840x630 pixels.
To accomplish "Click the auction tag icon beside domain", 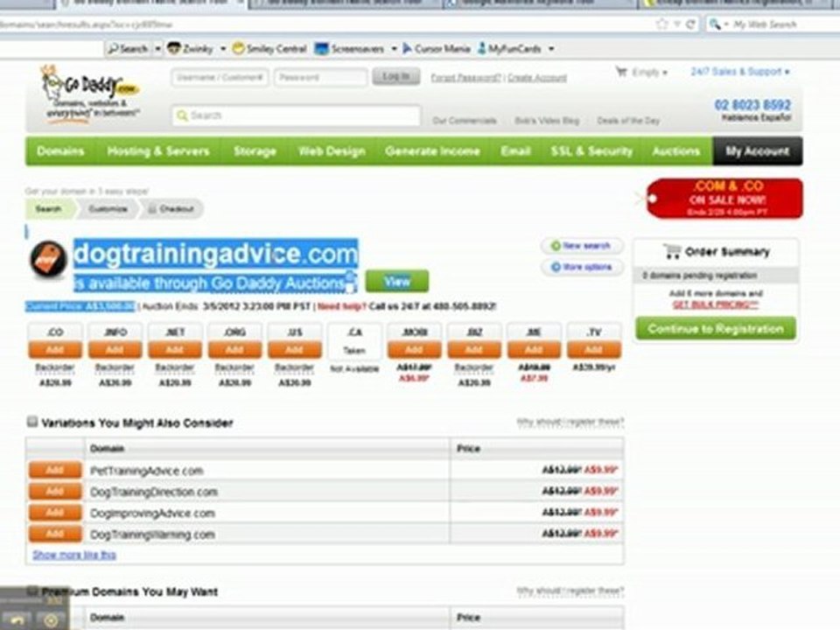I will (48, 260).
